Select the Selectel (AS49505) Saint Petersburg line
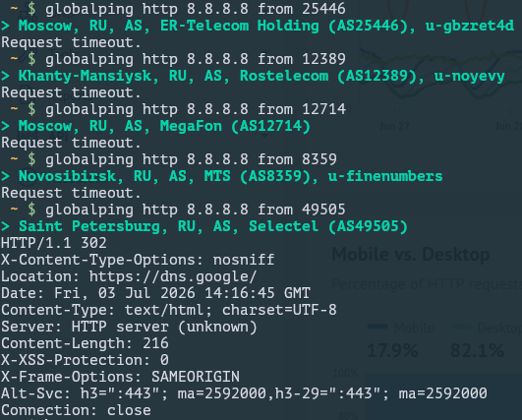Image resolution: width=522 pixels, height=420 pixels. pyautogui.click(x=204, y=226)
